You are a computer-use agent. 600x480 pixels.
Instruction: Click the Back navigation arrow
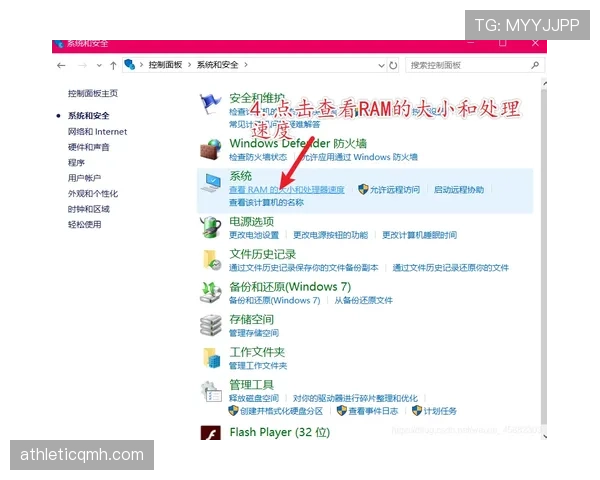tap(61, 65)
